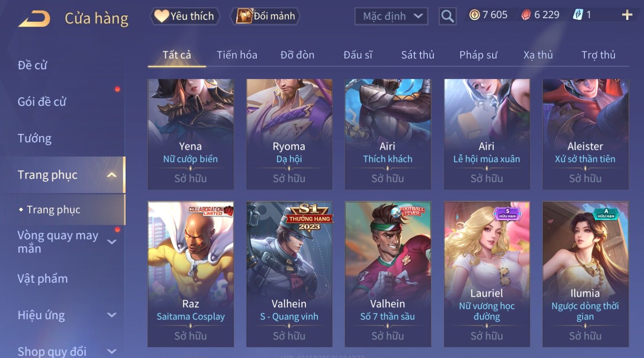The width and height of the screenshot is (644, 358).
Task: Open the Tướng sidebar menu
Action: [x=35, y=138]
